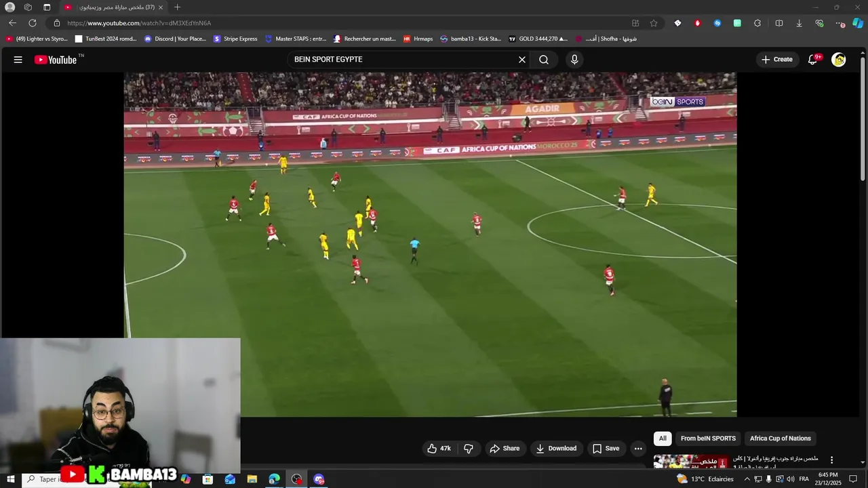Go back with the browser back arrow
Screen dimensions: 868x488
[x=12, y=23]
